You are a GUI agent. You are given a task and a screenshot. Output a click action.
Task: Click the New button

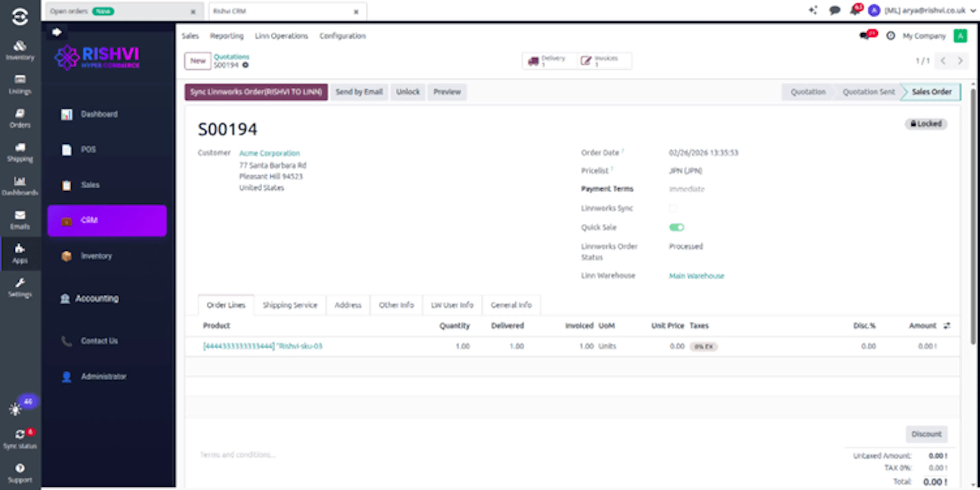click(x=198, y=61)
